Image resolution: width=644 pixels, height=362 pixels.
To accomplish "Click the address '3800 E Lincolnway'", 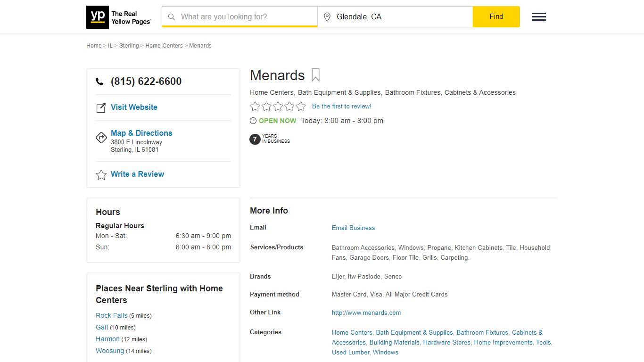I will 136,142.
